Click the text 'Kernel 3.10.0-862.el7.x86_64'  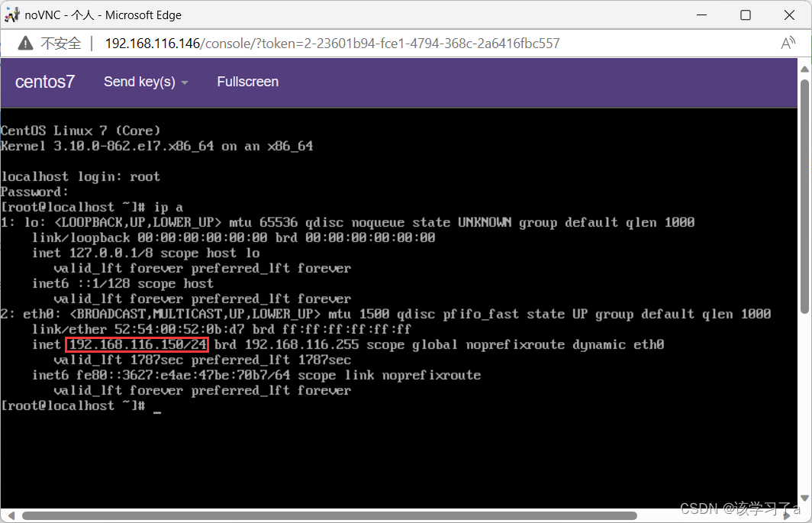107,146
